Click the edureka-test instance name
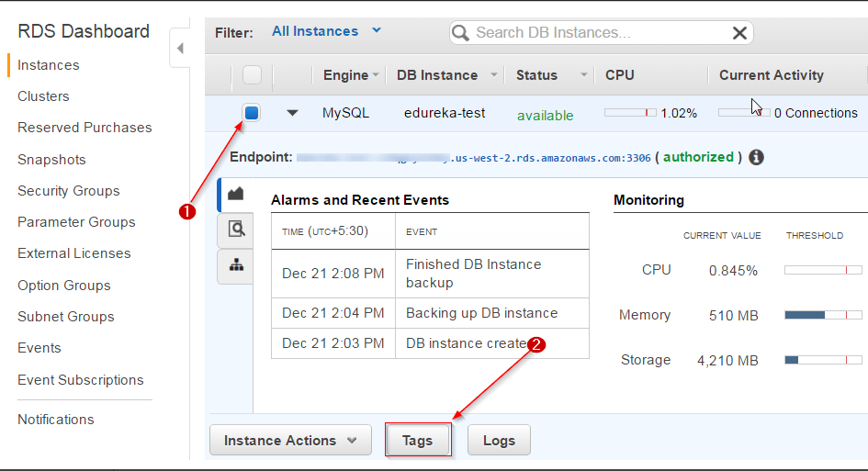This screenshot has width=868, height=471. 445,113
